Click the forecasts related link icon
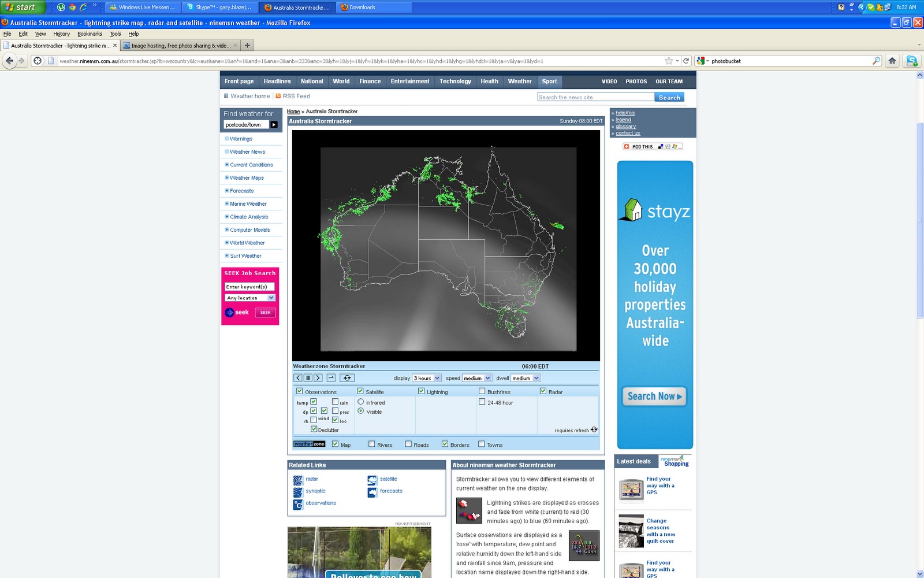 [372, 492]
